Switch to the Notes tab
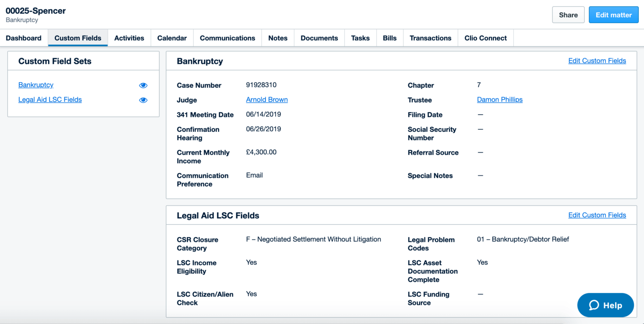Screen dimensions: 644x324 tap(277, 38)
